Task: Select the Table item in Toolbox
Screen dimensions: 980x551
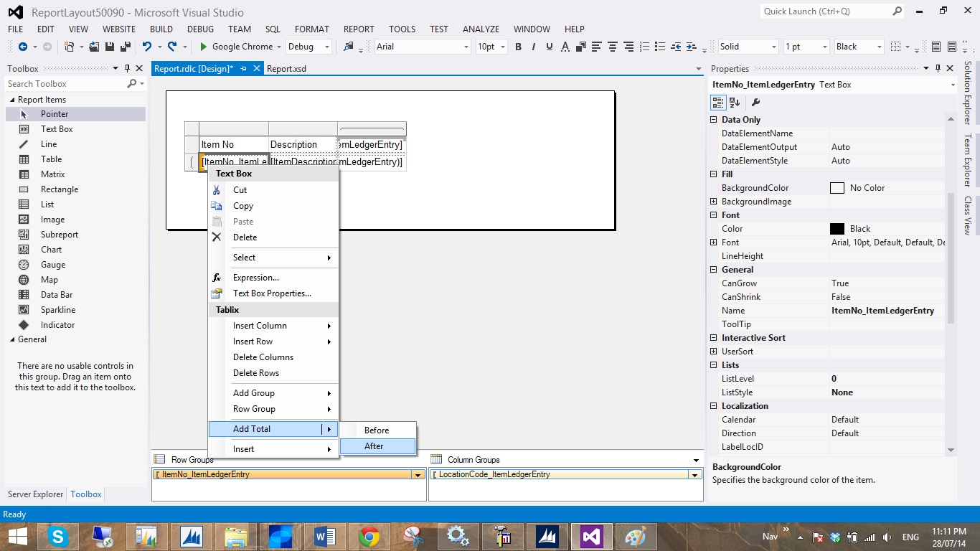Action: pos(51,159)
